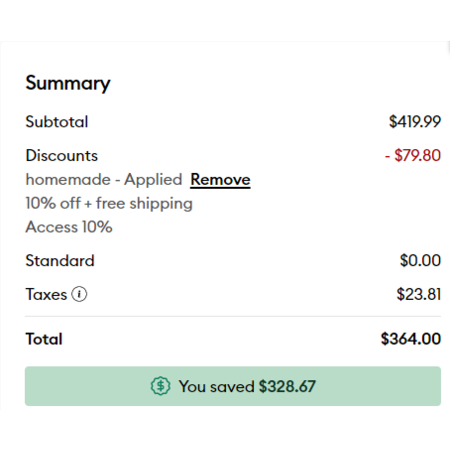450x450 pixels.
Task: Click the $419.99 subtotal amount
Action: [415, 121]
